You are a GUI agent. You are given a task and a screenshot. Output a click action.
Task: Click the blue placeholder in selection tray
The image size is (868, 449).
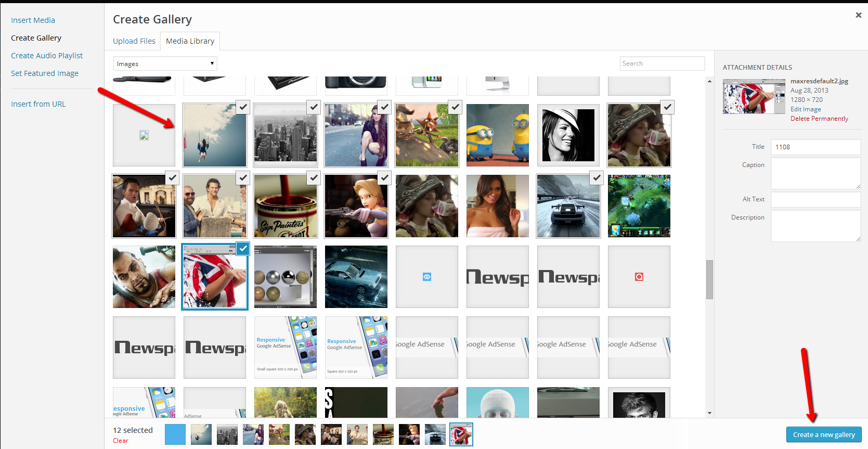(175, 434)
